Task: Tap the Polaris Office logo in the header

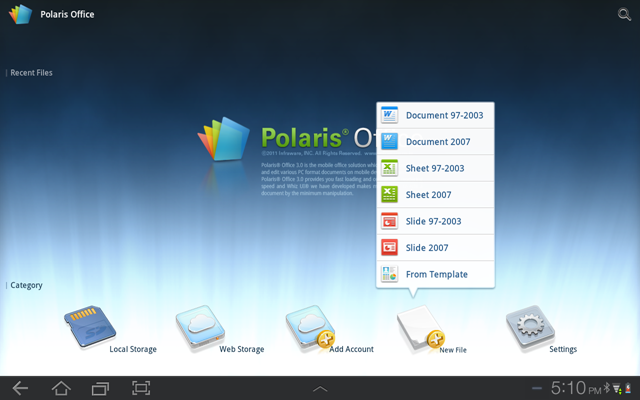Action: [20, 14]
